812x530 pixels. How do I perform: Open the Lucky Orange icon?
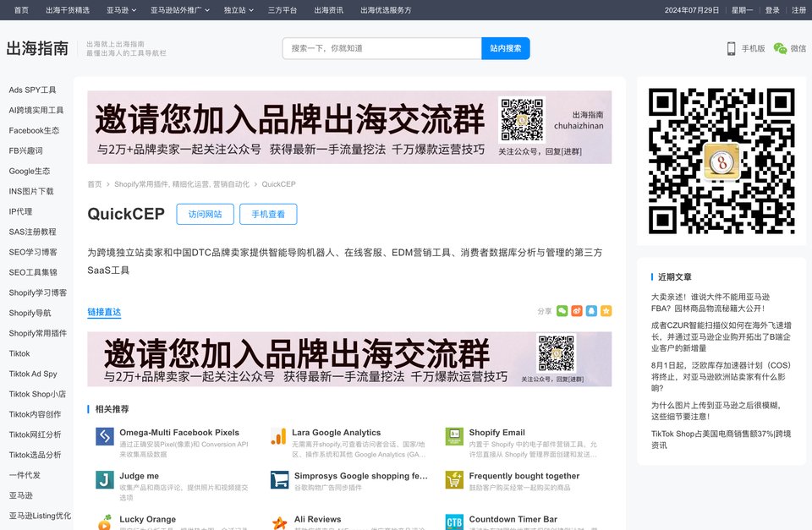pos(105,522)
